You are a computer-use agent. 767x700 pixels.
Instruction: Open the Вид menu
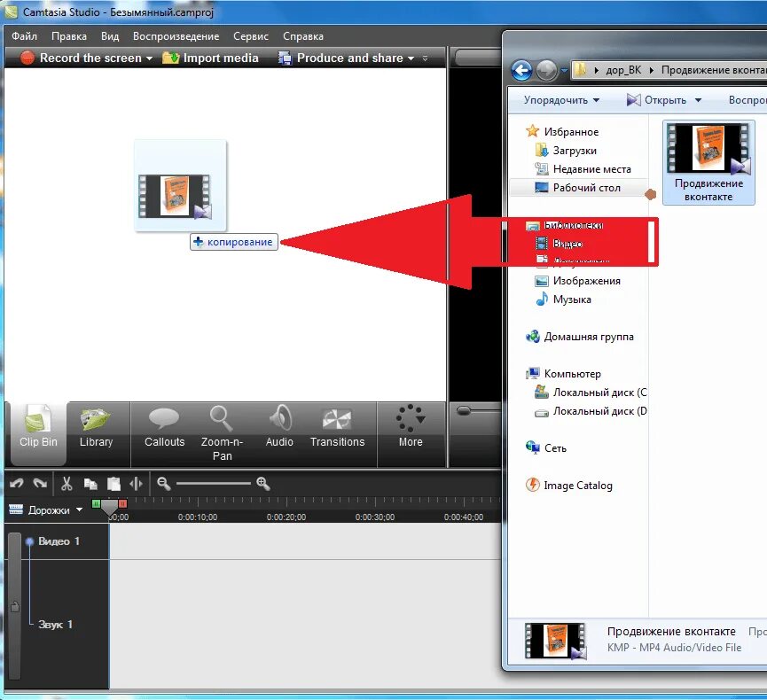(110, 36)
